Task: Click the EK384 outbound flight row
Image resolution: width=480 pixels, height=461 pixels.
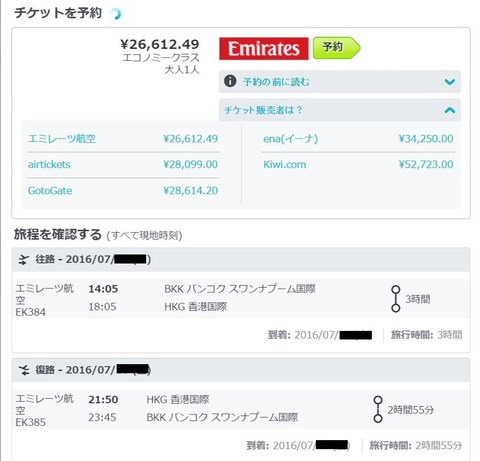Action: [241, 299]
